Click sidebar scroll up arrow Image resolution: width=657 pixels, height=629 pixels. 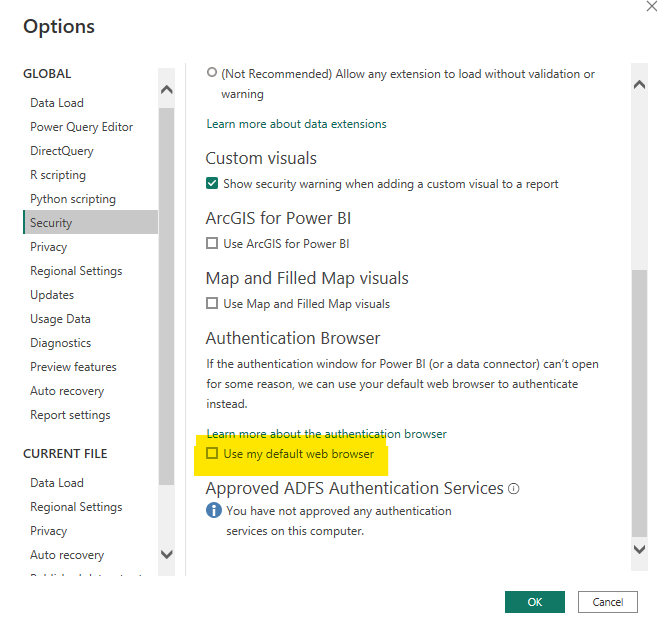pos(167,89)
